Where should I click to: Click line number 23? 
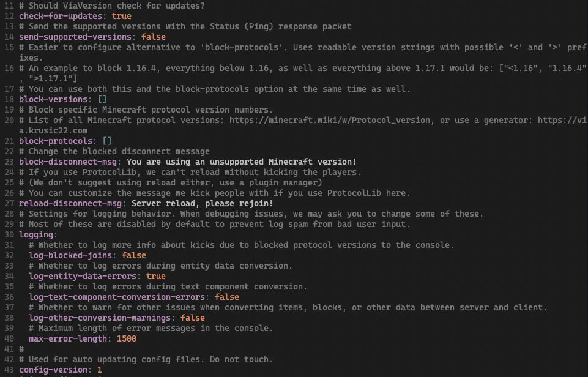(x=9, y=162)
